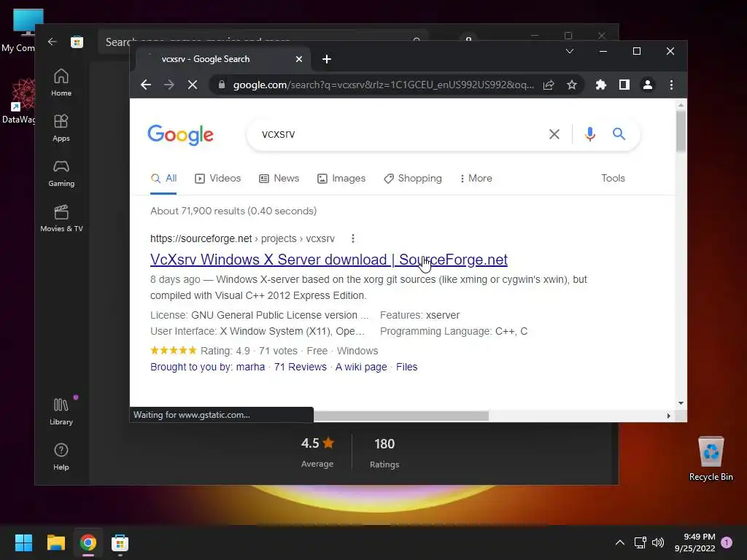
Task: Open the Windows Start menu
Action: pos(23,542)
